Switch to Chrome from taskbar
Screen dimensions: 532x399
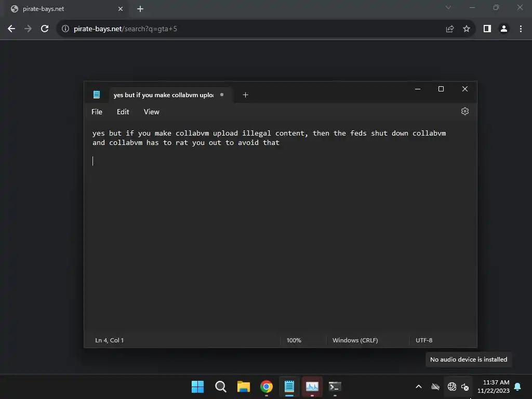tap(267, 387)
